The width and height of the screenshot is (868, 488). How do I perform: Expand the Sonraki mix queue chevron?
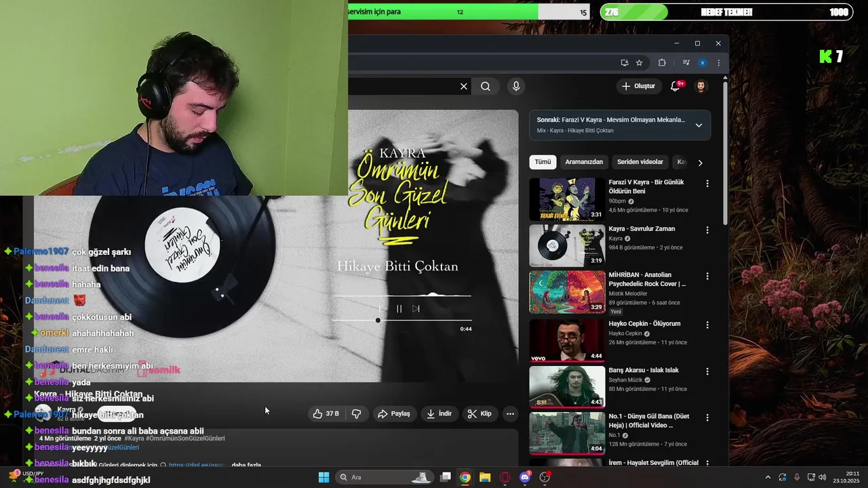(x=698, y=125)
